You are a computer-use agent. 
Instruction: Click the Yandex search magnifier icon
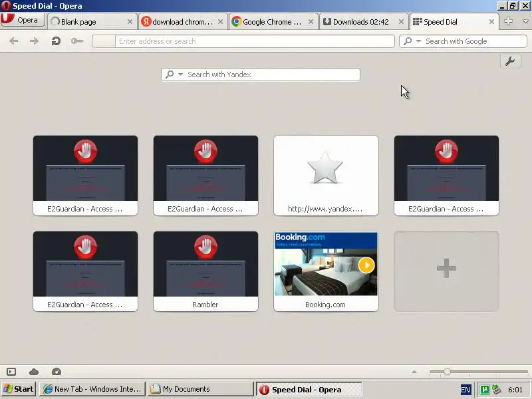point(170,74)
